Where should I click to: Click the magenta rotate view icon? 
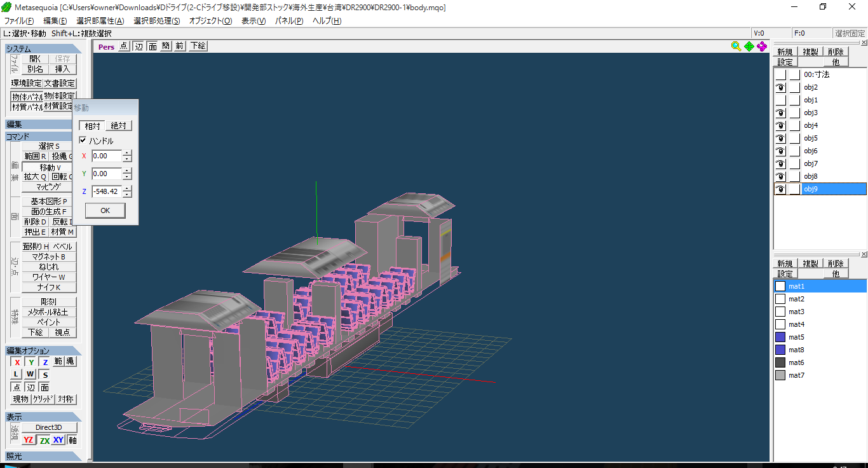click(x=762, y=46)
